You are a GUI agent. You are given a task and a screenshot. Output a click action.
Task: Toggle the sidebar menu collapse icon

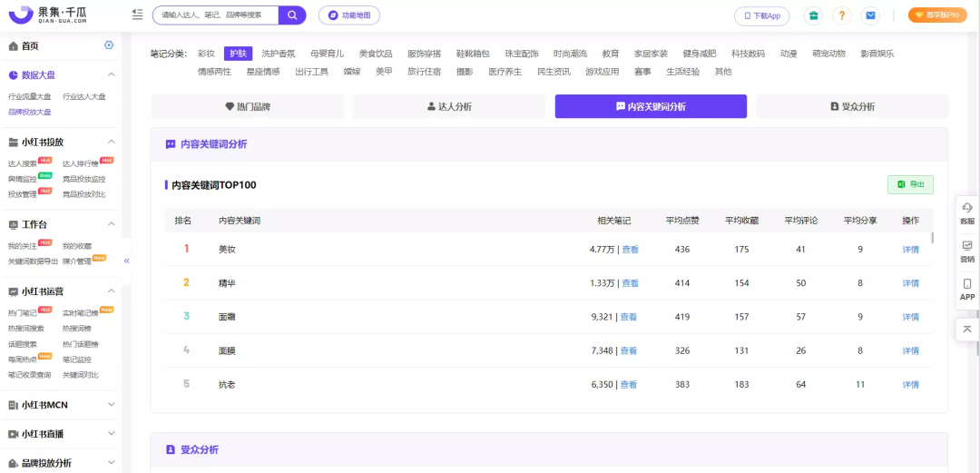tap(138, 15)
